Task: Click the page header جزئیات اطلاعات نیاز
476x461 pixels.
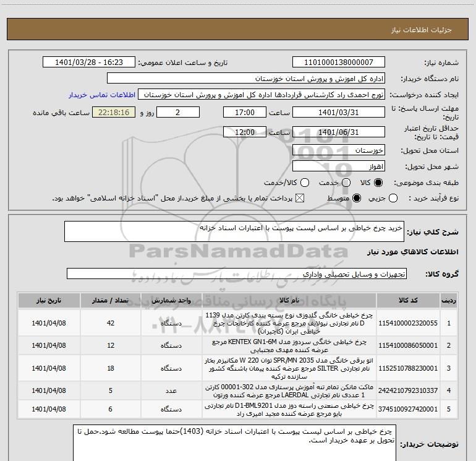Action: pyautogui.click(x=422, y=30)
